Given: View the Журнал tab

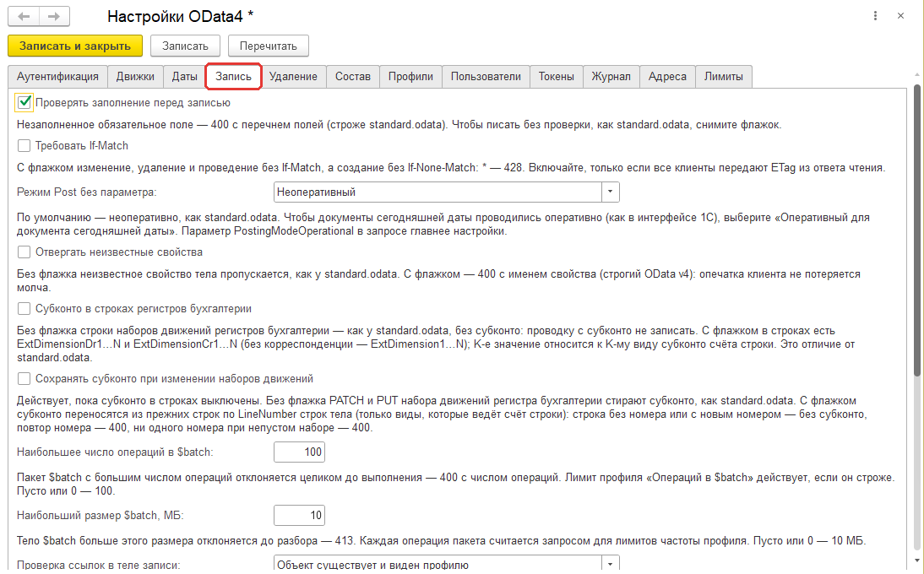Looking at the screenshot, I should [611, 77].
